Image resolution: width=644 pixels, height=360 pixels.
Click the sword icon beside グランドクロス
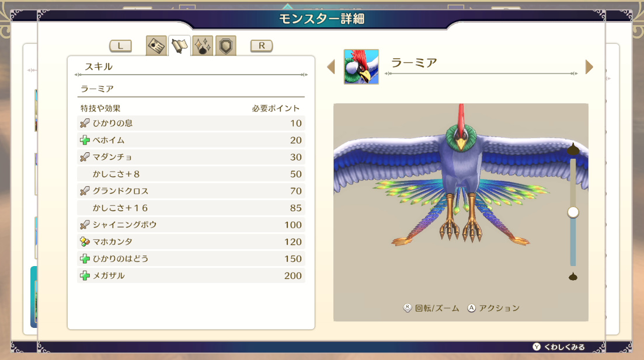click(x=85, y=191)
